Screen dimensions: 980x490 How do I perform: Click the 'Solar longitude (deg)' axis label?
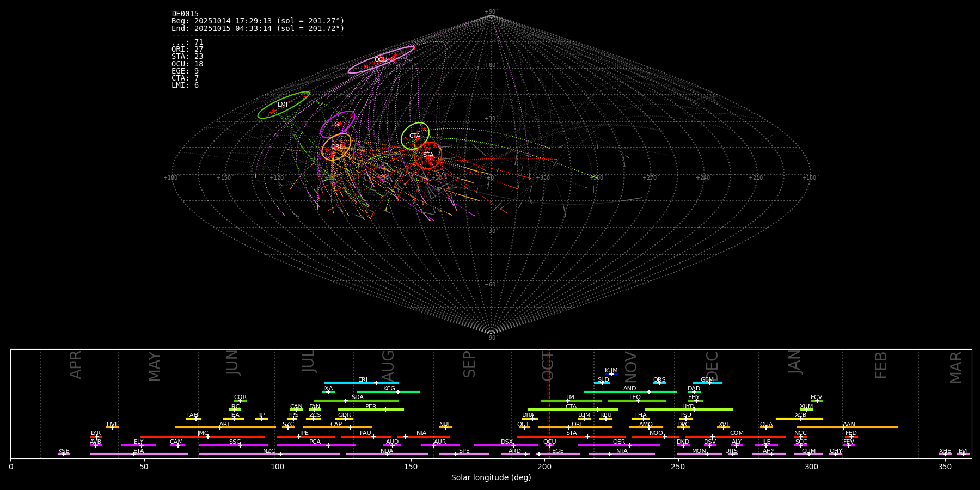coord(491,478)
